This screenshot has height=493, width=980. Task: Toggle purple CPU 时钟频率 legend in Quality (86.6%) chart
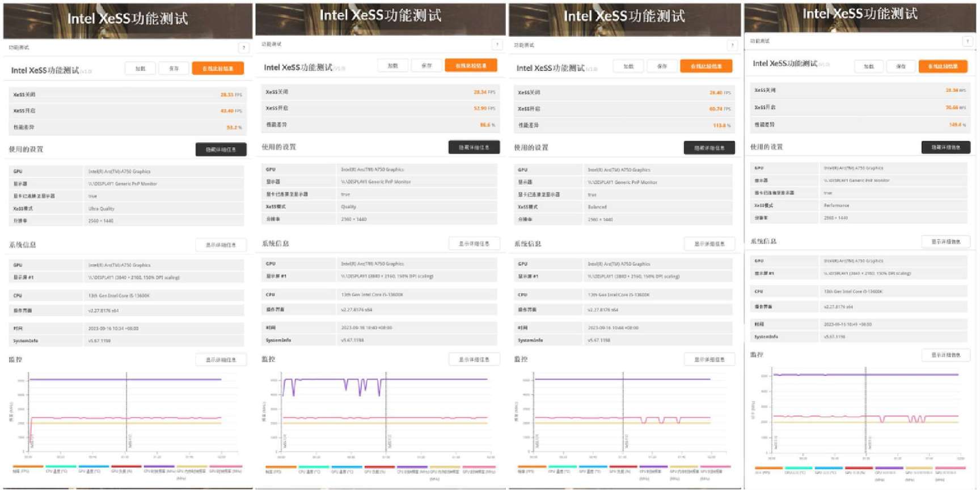coord(412,470)
